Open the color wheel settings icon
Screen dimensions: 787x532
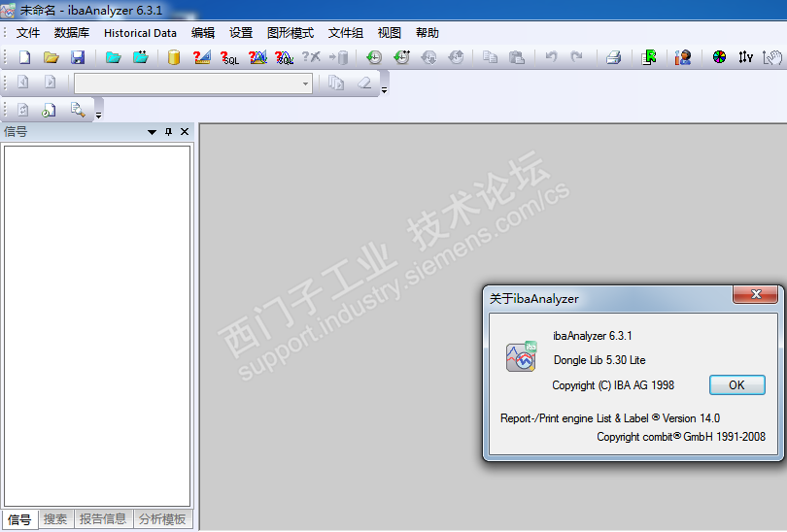(x=719, y=56)
